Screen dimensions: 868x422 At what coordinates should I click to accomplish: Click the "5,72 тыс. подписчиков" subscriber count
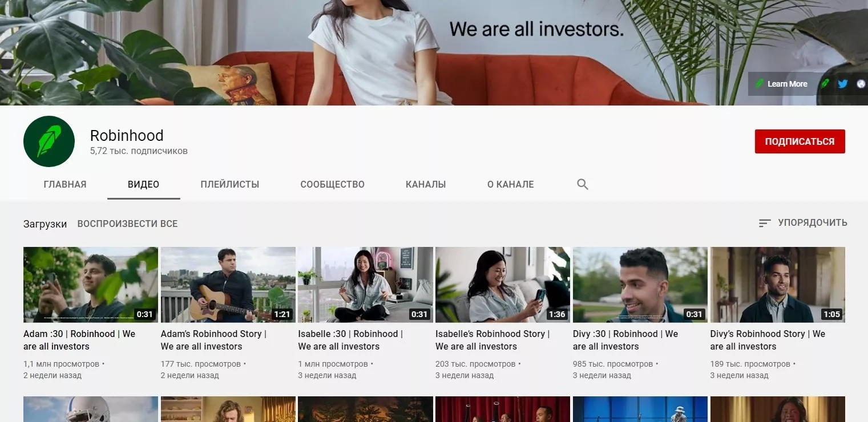point(139,151)
